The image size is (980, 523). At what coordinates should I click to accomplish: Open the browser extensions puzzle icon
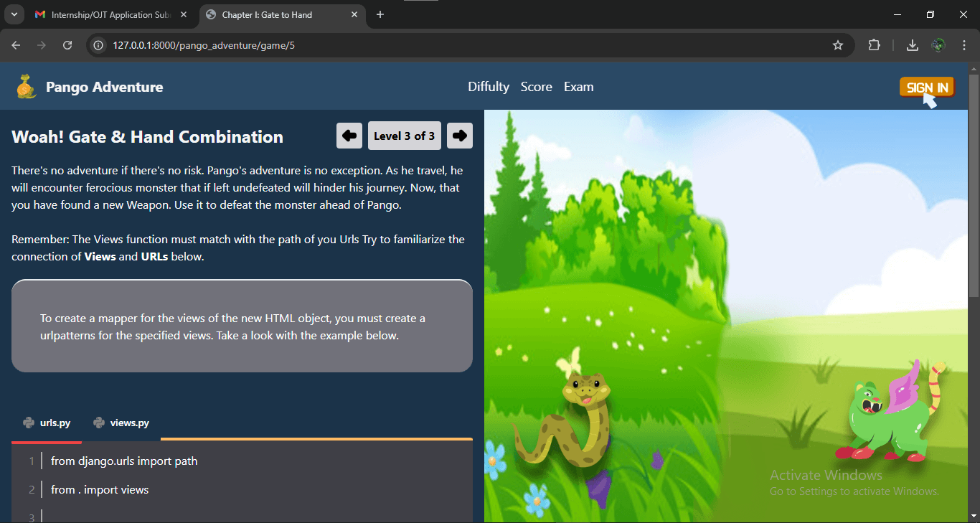pyautogui.click(x=874, y=45)
